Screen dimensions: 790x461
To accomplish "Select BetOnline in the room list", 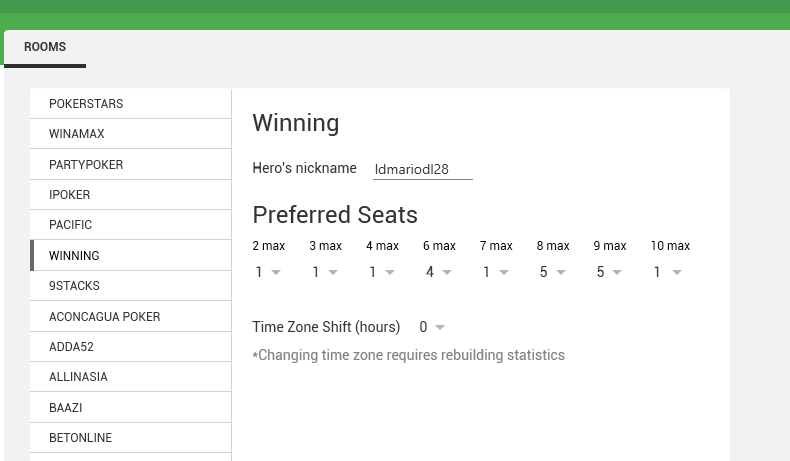I will click(131, 438).
